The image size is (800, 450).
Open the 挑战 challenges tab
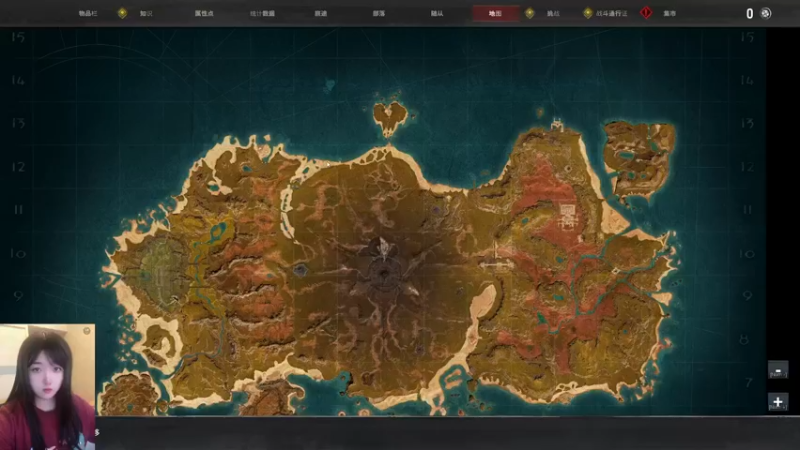pyautogui.click(x=553, y=13)
